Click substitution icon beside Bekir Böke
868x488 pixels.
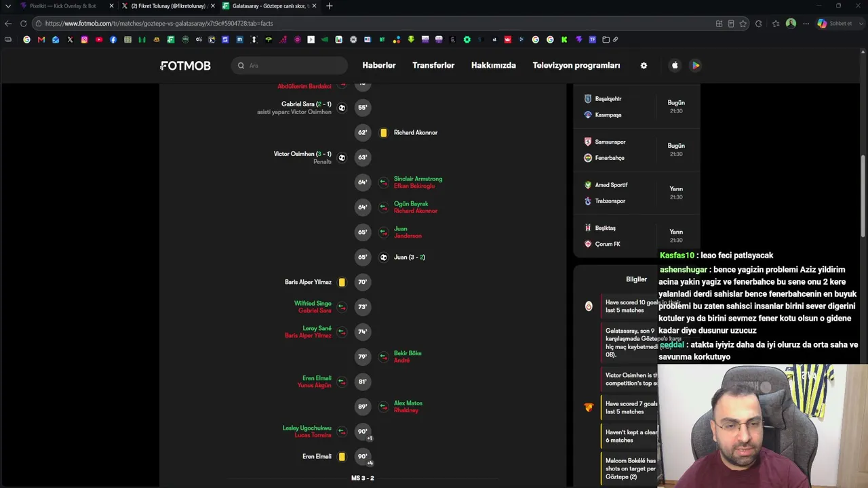click(x=383, y=357)
